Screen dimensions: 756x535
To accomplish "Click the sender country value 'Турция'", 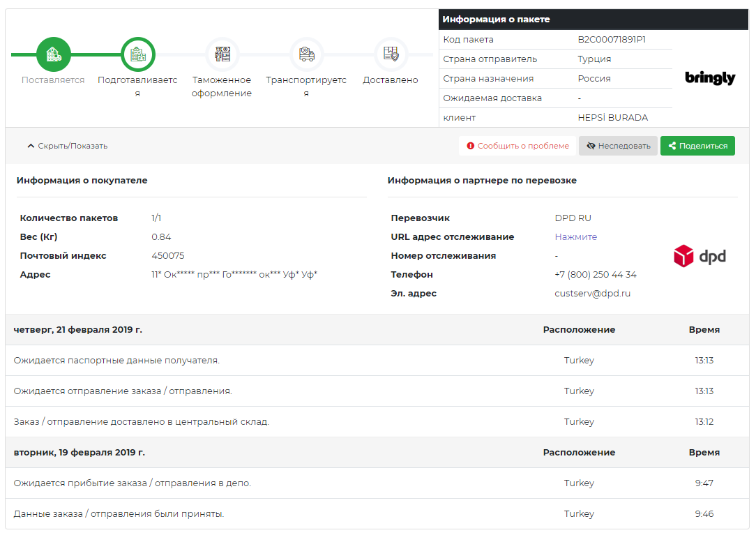I will [x=594, y=59].
